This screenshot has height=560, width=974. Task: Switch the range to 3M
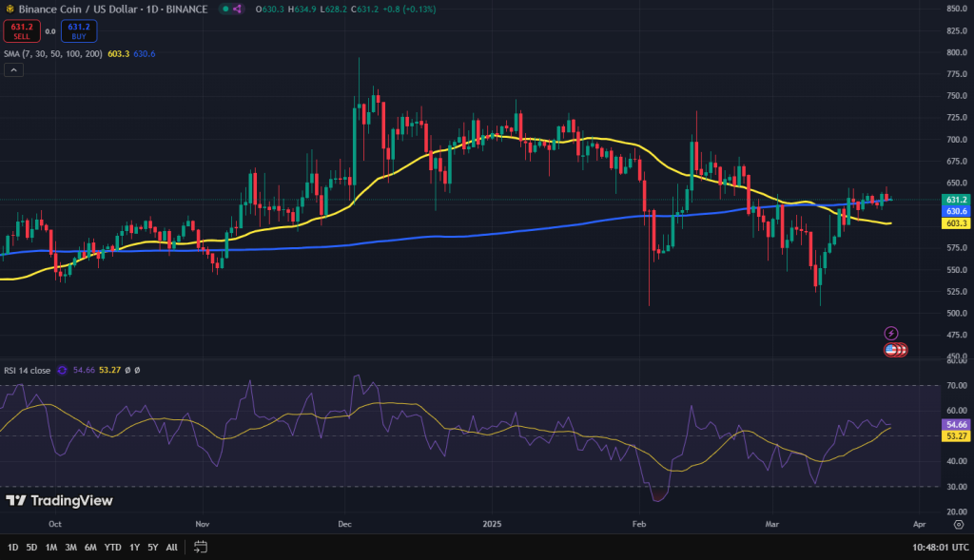(70, 548)
